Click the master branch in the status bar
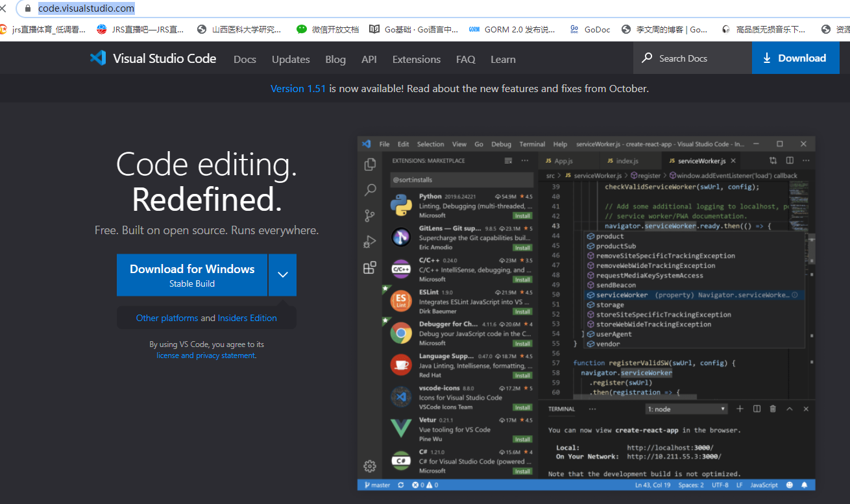Viewport: 850px width, 504px height. pyautogui.click(x=377, y=485)
